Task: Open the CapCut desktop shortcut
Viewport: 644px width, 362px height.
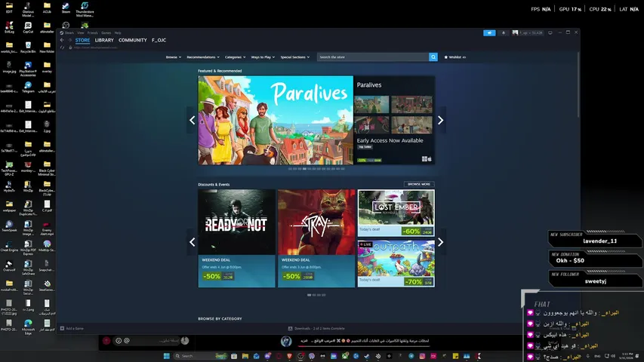Action: (28, 28)
